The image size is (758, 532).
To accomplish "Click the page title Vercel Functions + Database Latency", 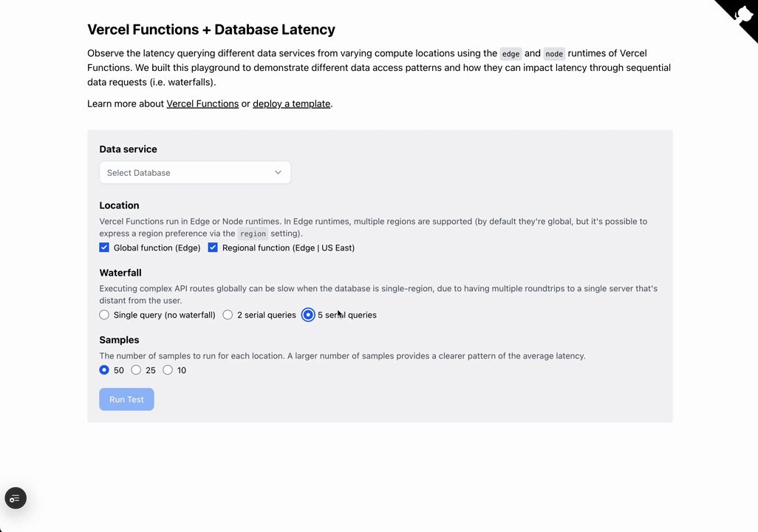I will coord(211,30).
